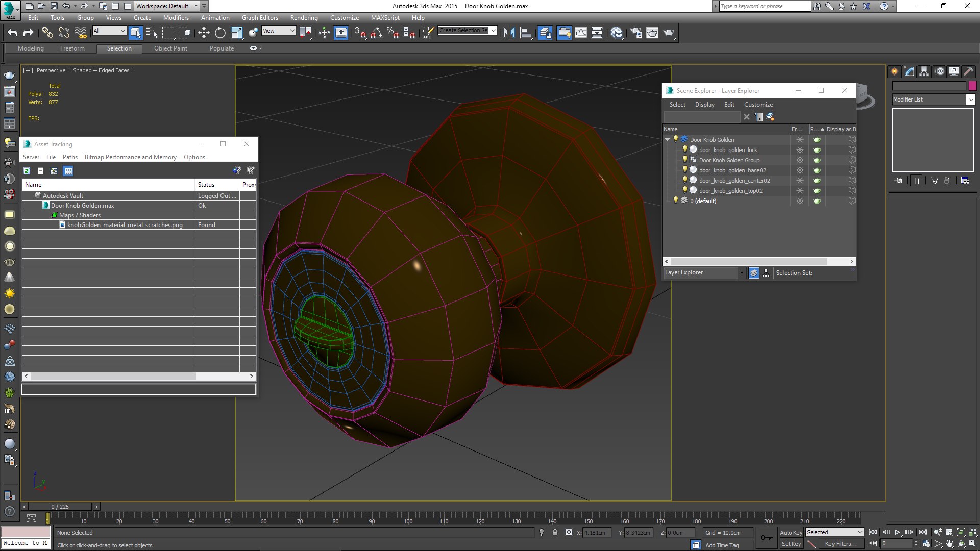980x551 pixels.
Task: Click the Link selection chain icon
Action: point(47,33)
